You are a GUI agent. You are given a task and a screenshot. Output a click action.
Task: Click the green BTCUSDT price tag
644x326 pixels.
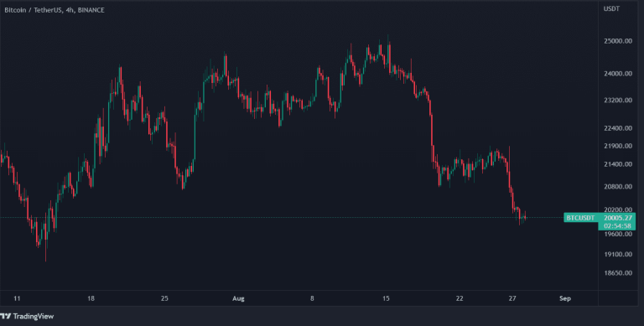[x=580, y=218]
